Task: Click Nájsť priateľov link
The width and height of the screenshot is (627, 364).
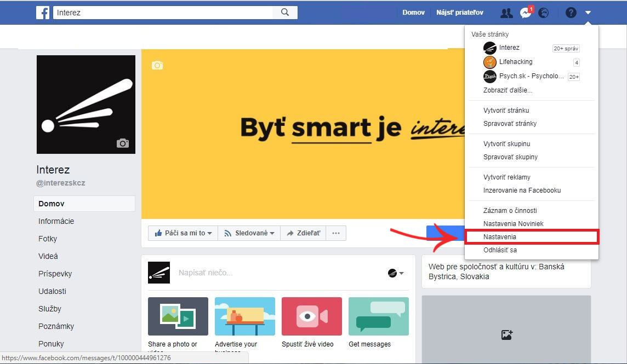Action: pos(459,13)
